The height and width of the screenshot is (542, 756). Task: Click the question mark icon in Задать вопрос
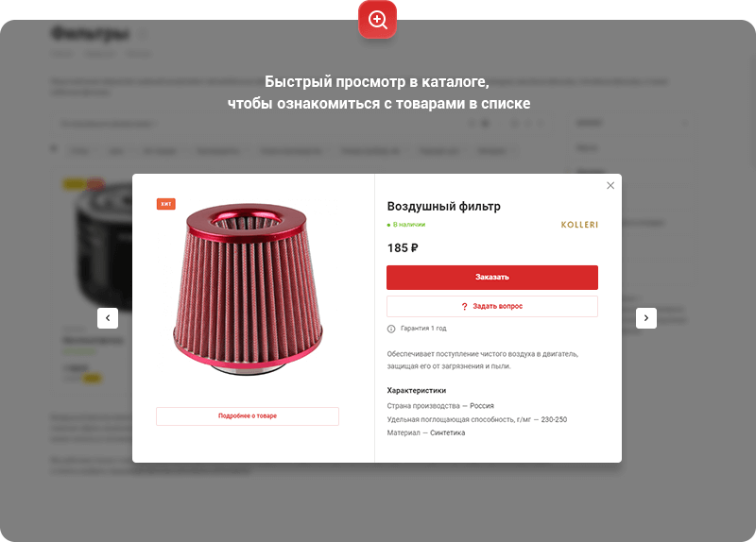[464, 307]
